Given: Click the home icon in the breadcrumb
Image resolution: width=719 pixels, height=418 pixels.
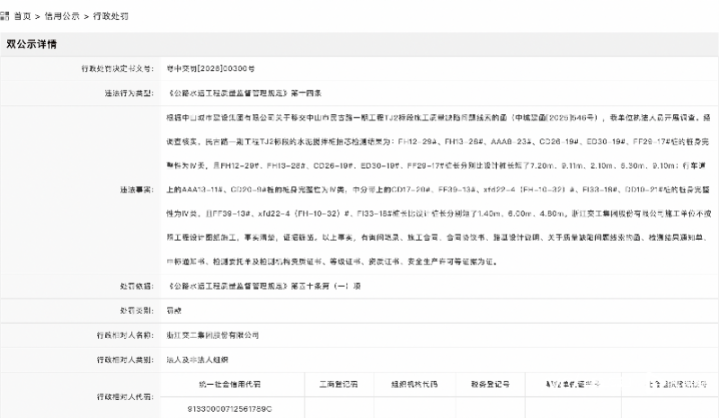Looking at the screenshot, I should pyautogui.click(x=6, y=18).
